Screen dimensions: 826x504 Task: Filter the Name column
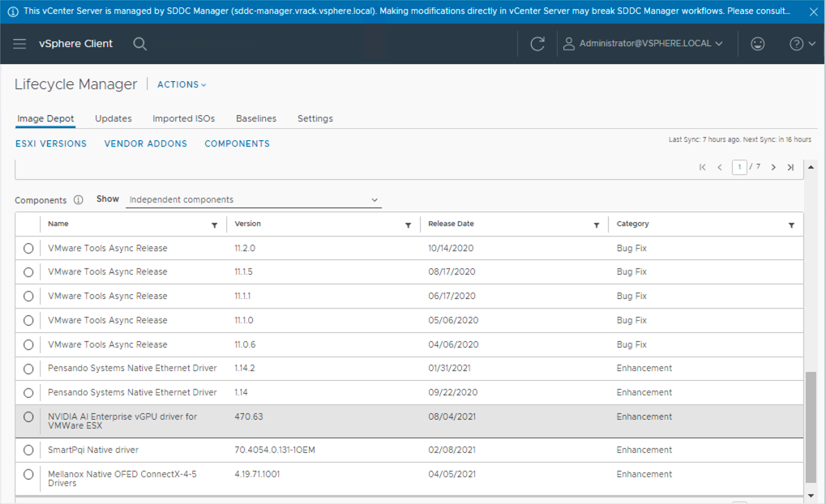click(x=215, y=225)
